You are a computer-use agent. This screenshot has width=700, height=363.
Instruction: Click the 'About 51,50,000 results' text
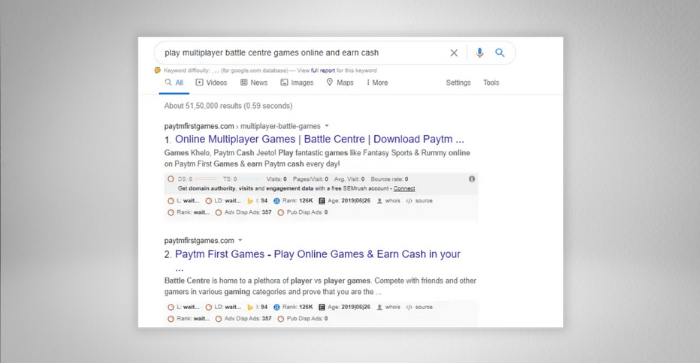[x=228, y=106]
